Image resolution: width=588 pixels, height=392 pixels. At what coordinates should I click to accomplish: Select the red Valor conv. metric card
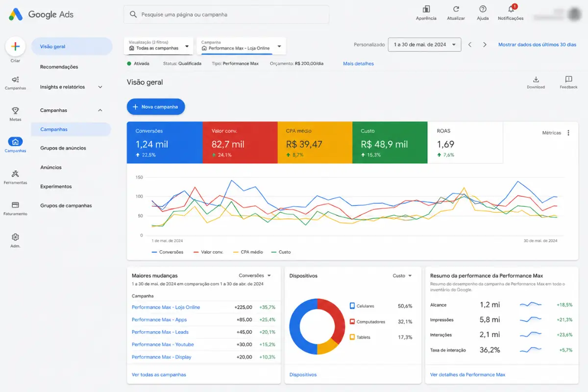pyautogui.click(x=240, y=143)
